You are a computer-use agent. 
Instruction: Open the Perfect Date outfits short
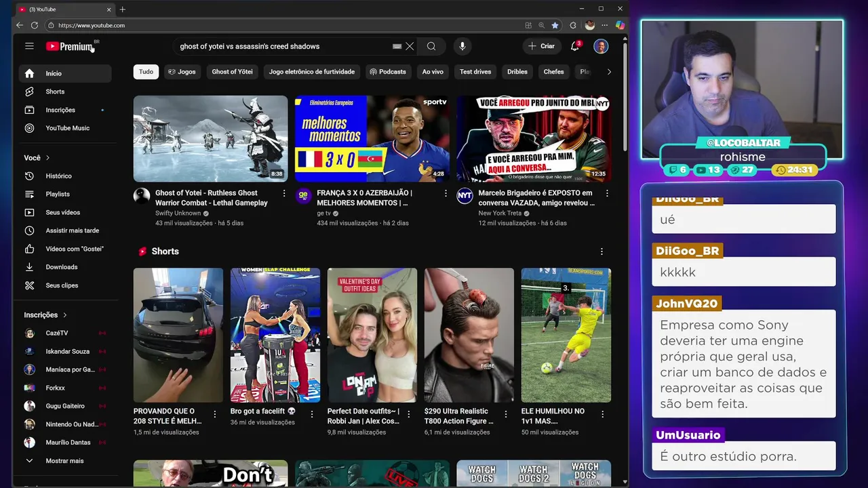tap(372, 335)
